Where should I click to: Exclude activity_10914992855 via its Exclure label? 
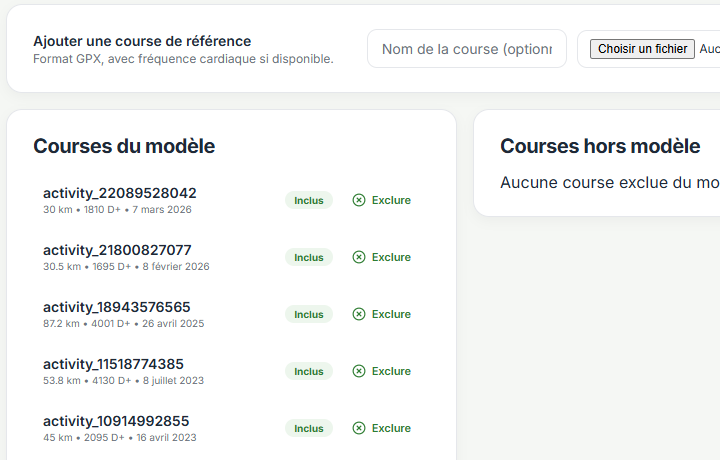391,428
